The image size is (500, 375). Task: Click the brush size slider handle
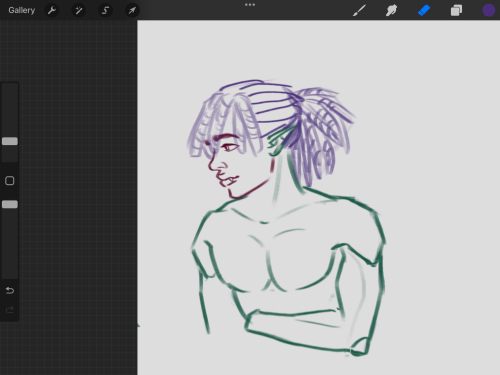[x=10, y=141]
